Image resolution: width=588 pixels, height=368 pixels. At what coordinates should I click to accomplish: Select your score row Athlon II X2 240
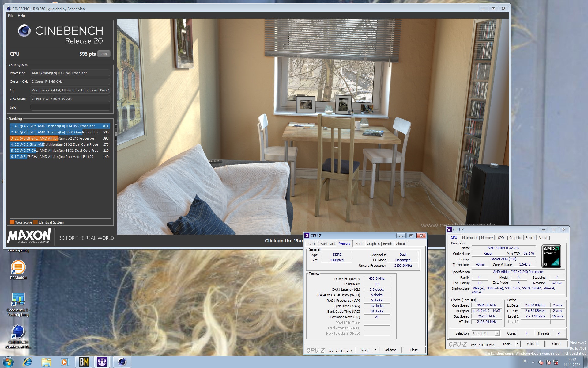(x=60, y=138)
